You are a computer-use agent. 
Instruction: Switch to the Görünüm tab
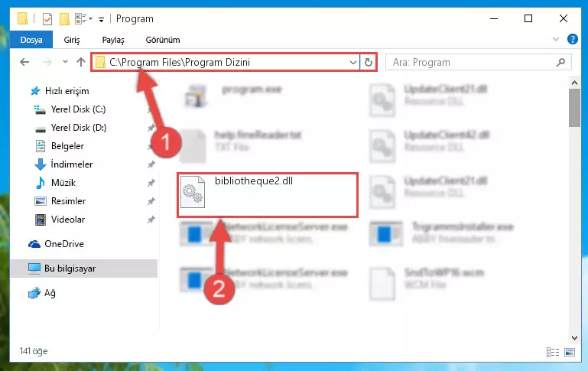coord(163,40)
